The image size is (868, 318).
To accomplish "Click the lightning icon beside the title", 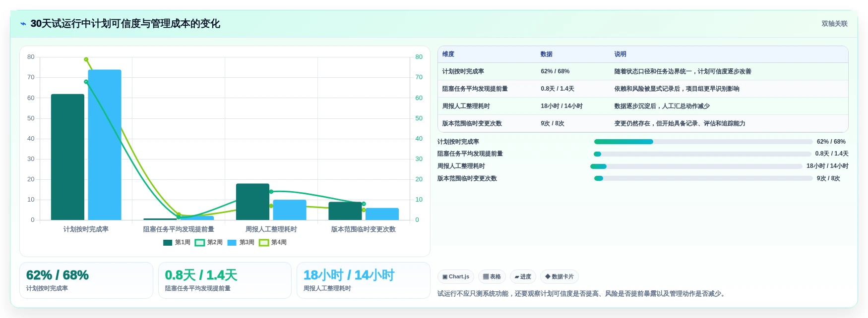I will point(23,24).
